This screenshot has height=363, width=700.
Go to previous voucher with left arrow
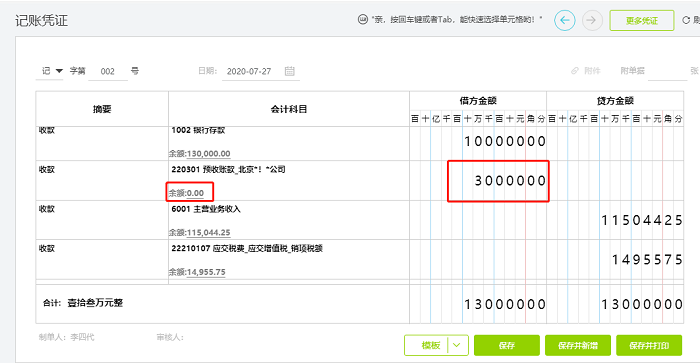coord(565,20)
